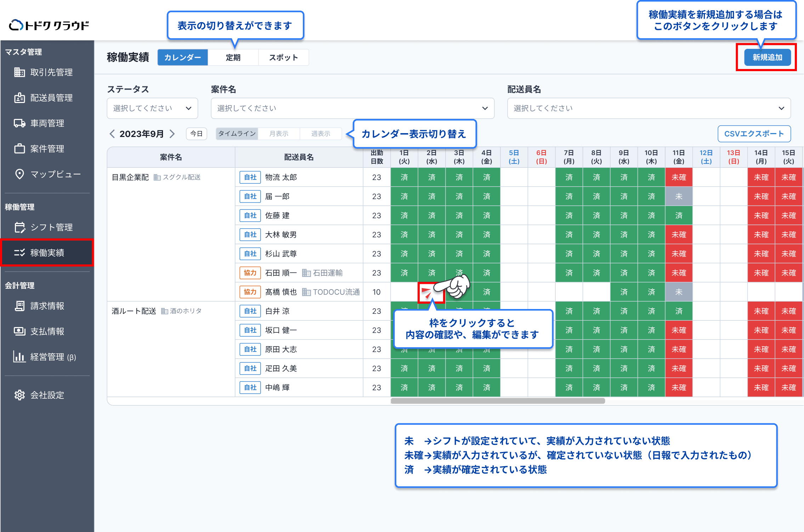The width and height of the screenshot is (804, 532).
Task: Click building icon next to スグクル配送
Action: pyautogui.click(x=157, y=177)
